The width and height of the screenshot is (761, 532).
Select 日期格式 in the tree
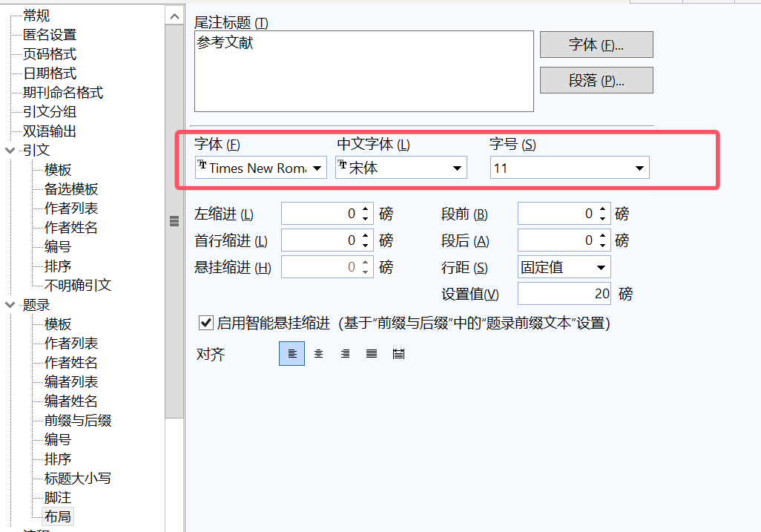50,73
